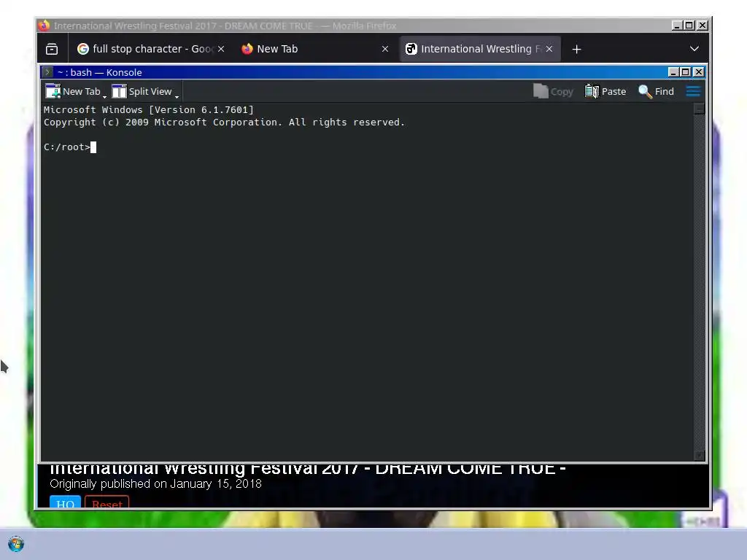Open the Windows Start orb

(16, 544)
